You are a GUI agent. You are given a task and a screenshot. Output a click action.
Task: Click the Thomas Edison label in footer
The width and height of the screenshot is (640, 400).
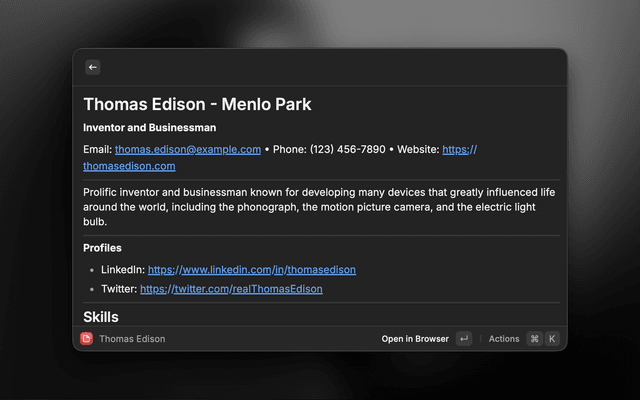(x=132, y=339)
